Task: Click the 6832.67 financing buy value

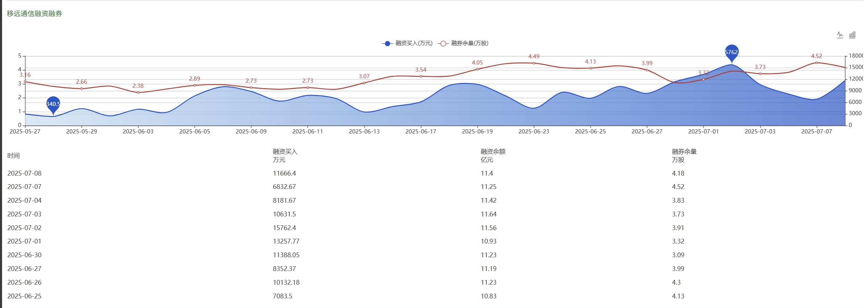Action: [x=285, y=187]
